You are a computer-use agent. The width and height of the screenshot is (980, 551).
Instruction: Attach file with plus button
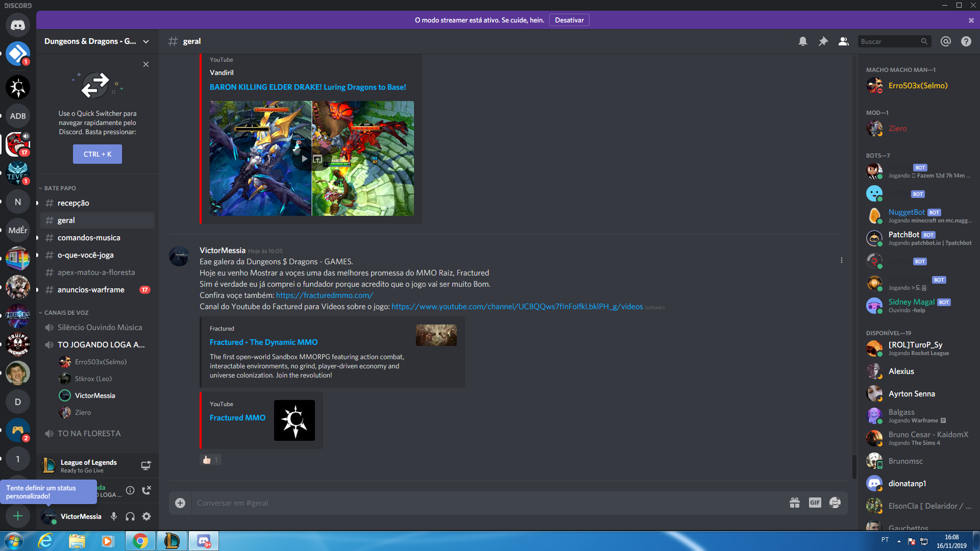coord(180,503)
